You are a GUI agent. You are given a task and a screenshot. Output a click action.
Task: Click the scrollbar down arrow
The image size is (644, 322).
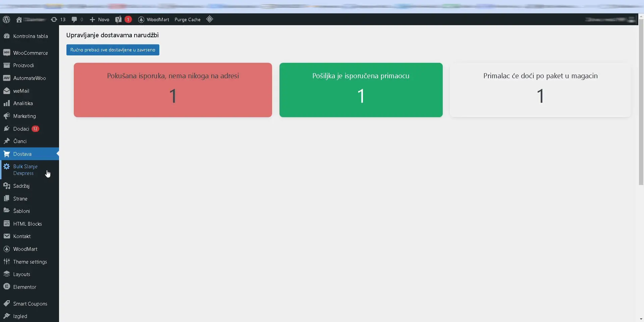[641, 319]
